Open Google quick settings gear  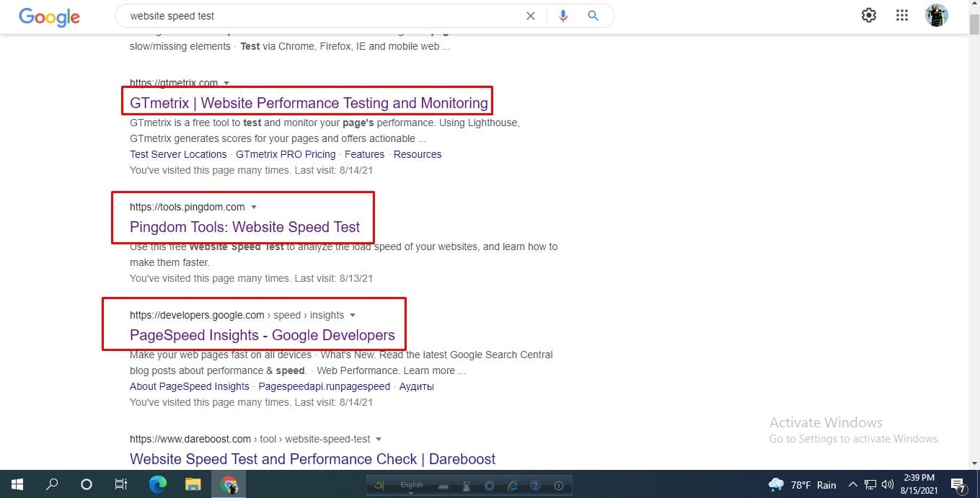click(x=869, y=15)
